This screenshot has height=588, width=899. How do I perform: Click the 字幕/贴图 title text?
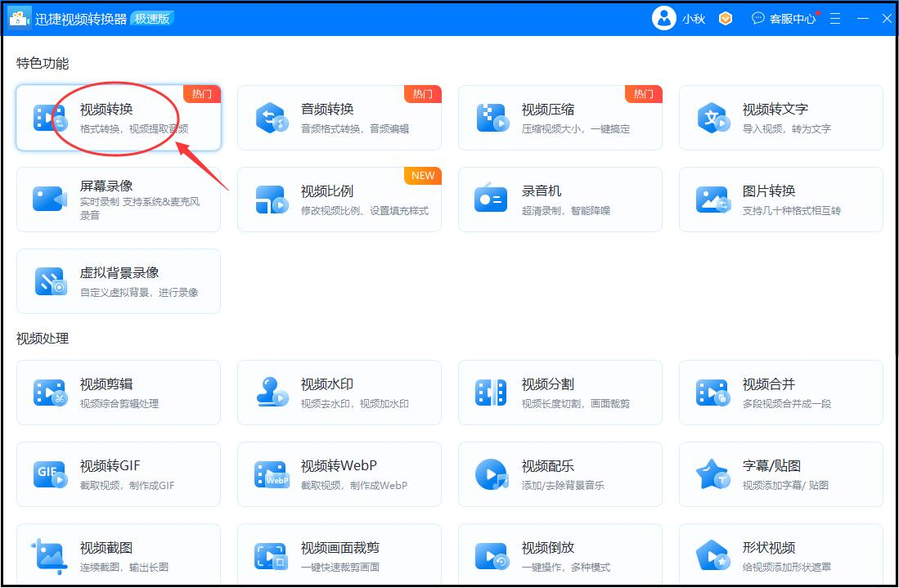point(771,466)
